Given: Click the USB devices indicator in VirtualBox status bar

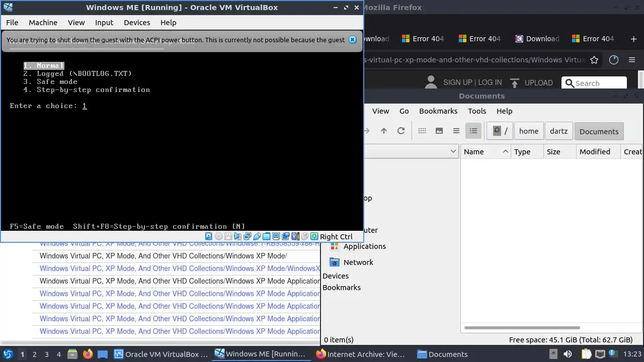Looking at the screenshot, I should click(x=257, y=236).
